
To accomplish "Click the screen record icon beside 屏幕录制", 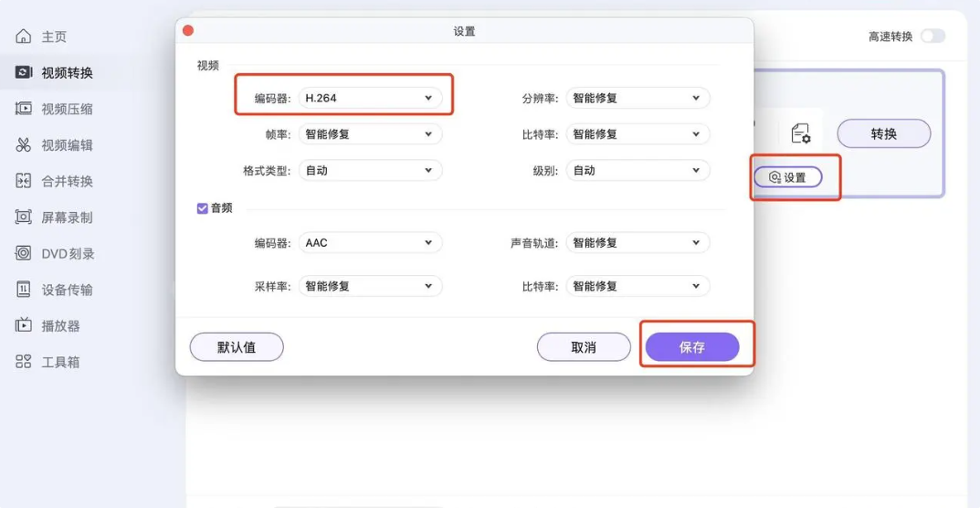I will 23,217.
